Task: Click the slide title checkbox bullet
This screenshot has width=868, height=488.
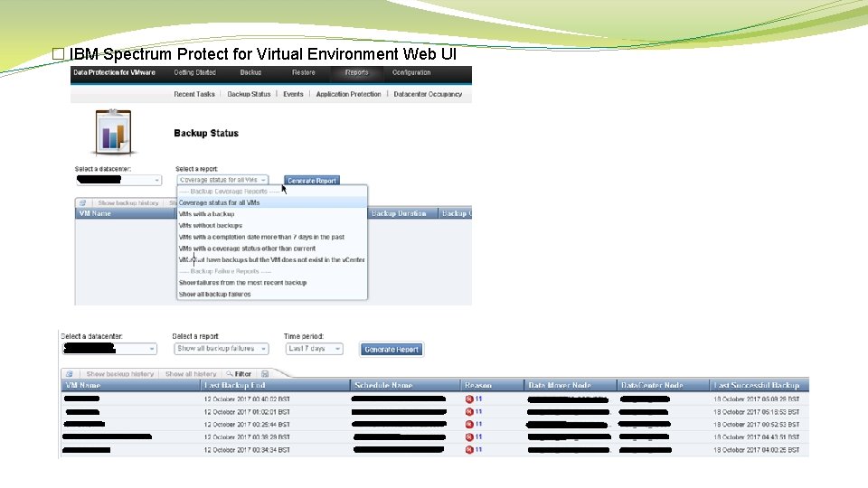Action: [x=58, y=53]
